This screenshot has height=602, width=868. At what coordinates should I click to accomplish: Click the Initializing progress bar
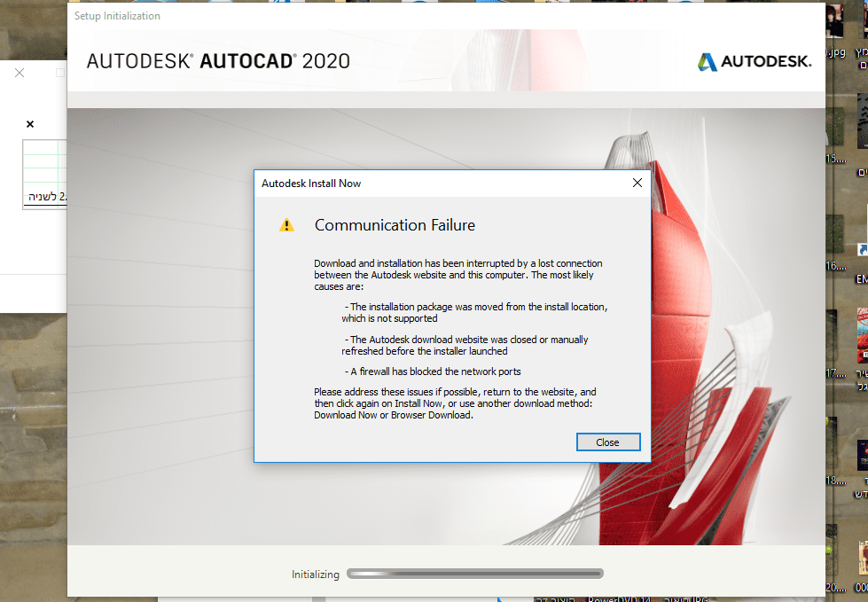coord(475,574)
